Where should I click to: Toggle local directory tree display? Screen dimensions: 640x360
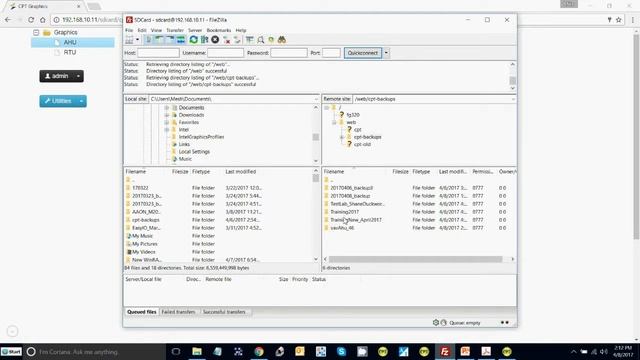tap(159, 40)
